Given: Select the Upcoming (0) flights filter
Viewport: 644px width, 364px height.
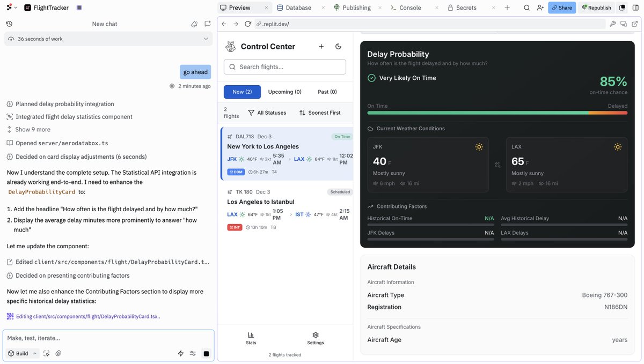Looking at the screenshot, I should point(284,91).
